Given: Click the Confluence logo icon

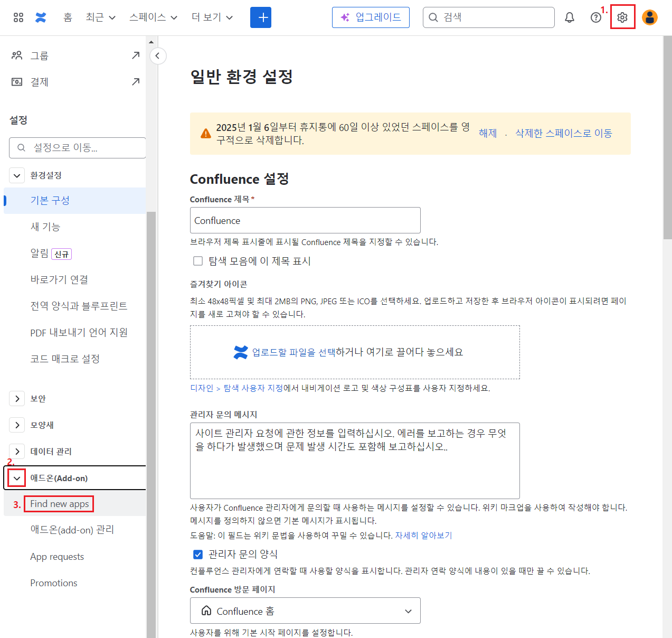Looking at the screenshot, I should click(41, 17).
